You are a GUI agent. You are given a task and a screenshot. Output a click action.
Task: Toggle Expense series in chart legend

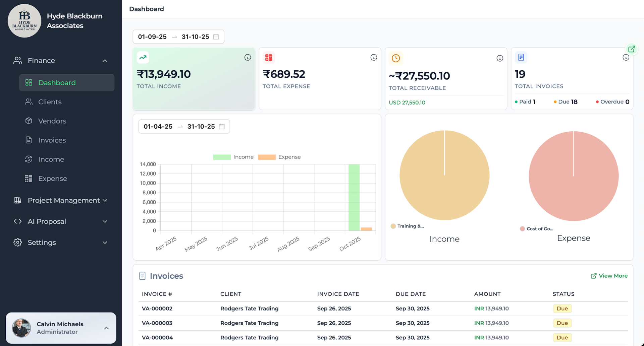[x=279, y=157]
